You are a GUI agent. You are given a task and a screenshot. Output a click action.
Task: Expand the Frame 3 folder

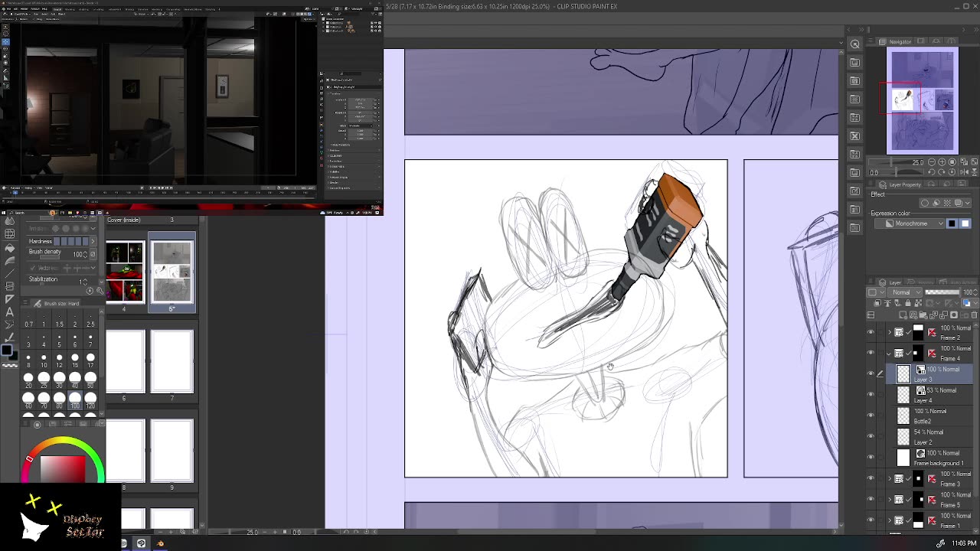pos(889,478)
